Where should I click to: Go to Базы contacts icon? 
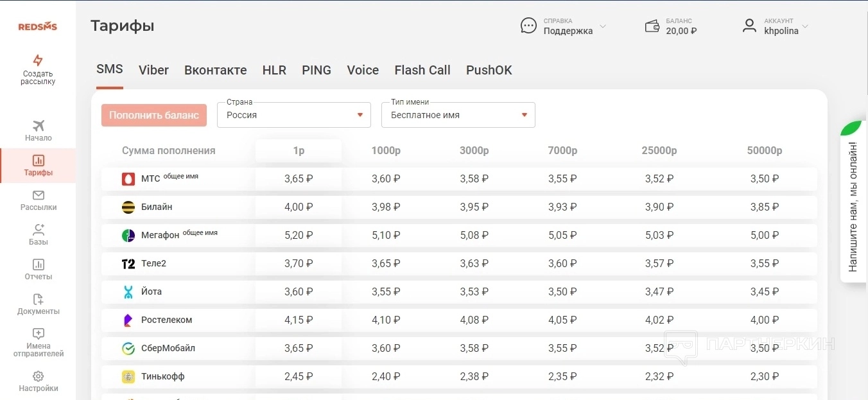tap(39, 230)
